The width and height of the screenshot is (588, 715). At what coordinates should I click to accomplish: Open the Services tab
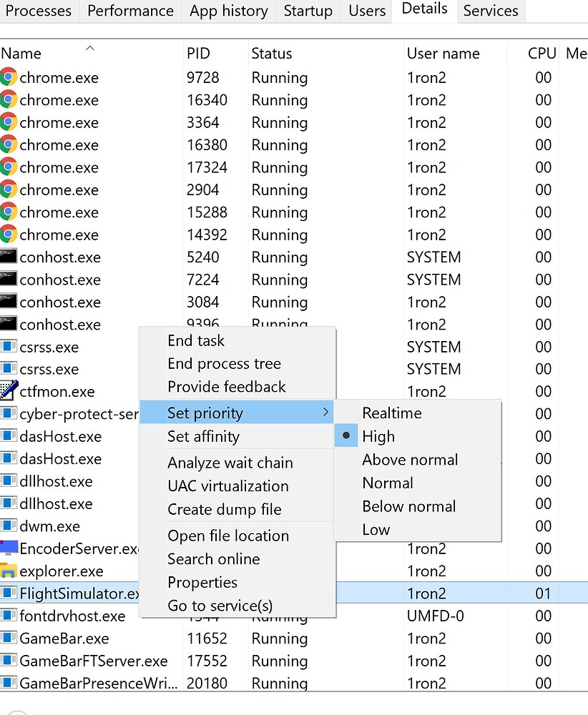point(491,11)
